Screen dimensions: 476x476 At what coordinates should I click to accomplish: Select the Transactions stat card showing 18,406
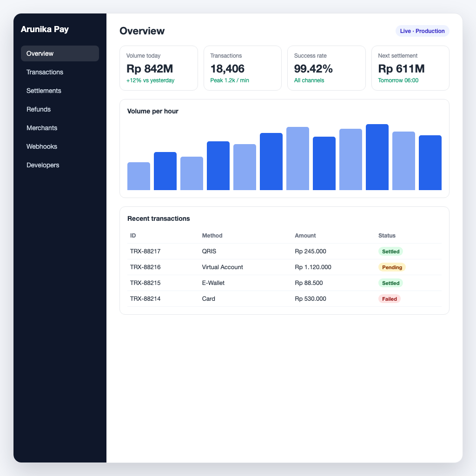pos(243,68)
